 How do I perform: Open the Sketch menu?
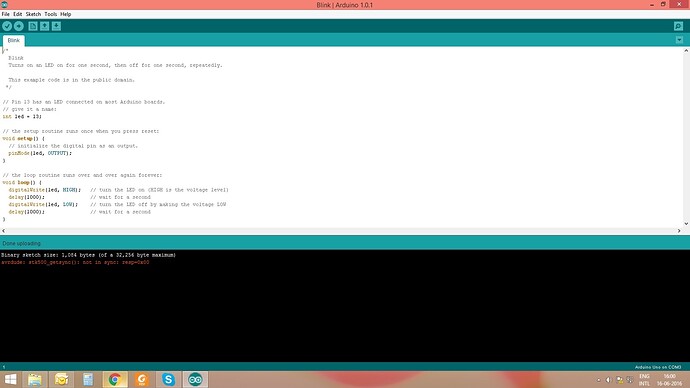(33, 14)
